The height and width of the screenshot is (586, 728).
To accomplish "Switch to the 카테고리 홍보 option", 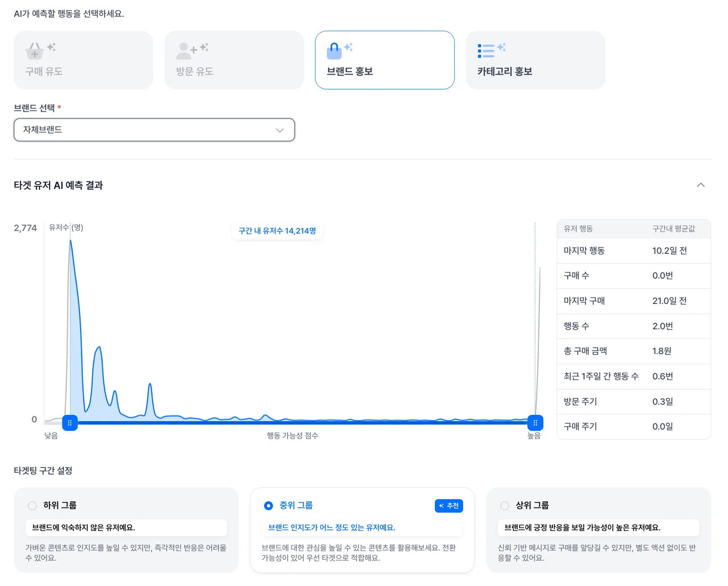I will pos(535,60).
